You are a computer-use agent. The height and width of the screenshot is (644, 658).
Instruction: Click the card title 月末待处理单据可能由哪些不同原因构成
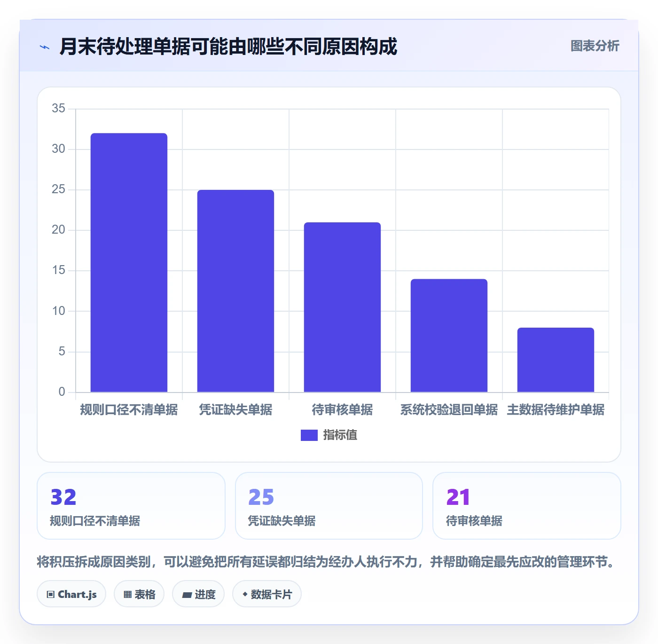tap(228, 47)
